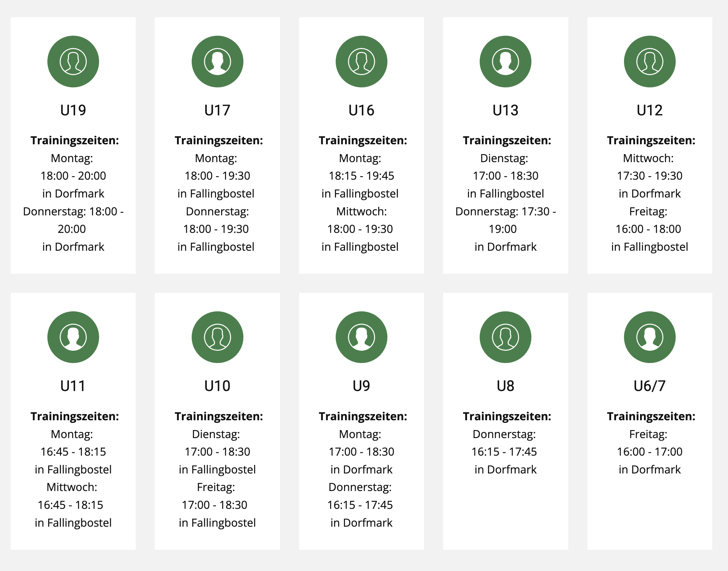
Task: Click the U8 team avatar icon
Action: tap(505, 337)
